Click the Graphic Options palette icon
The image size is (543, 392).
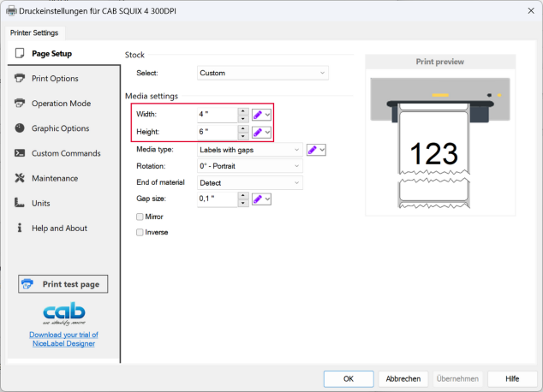click(20, 128)
